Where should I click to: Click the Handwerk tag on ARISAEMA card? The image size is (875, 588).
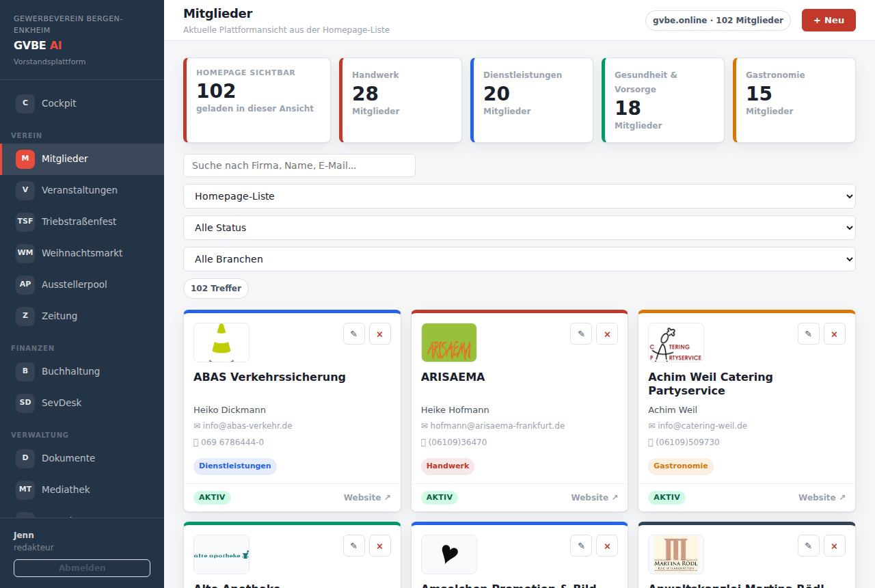point(448,466)
